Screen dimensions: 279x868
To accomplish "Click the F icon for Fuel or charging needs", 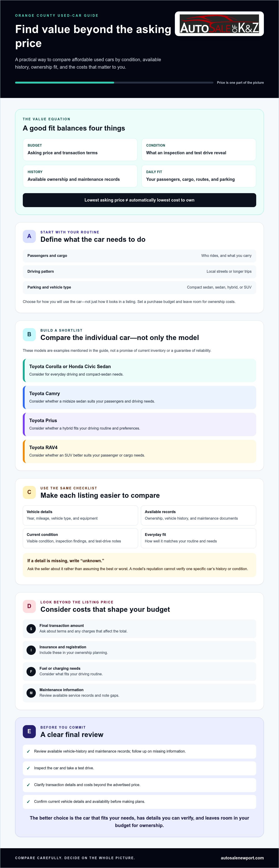I will (31, 672).
